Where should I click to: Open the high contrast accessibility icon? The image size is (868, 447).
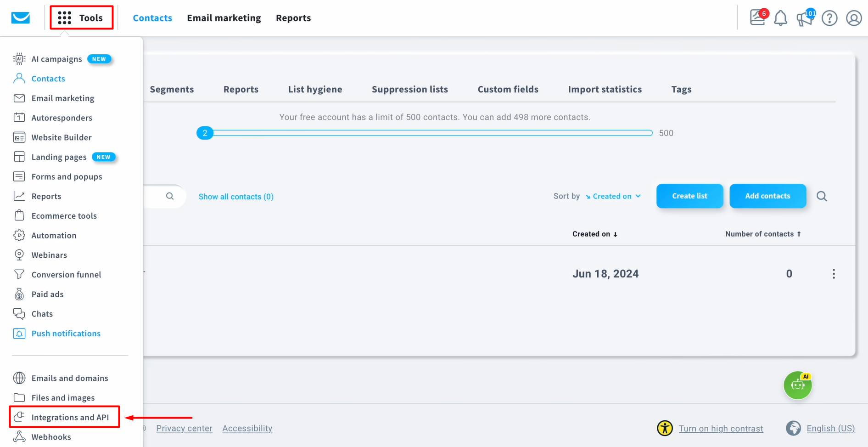[664, 428]
